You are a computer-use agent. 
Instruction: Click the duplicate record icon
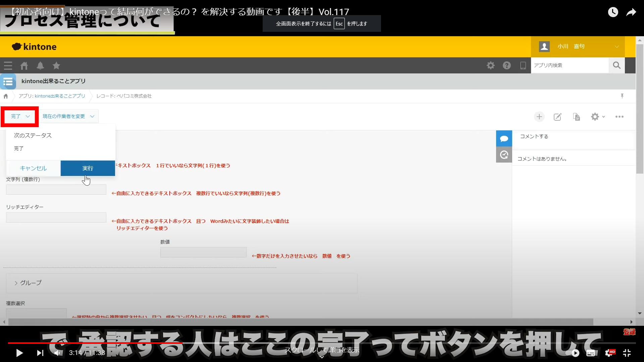[x=576, y=117]
